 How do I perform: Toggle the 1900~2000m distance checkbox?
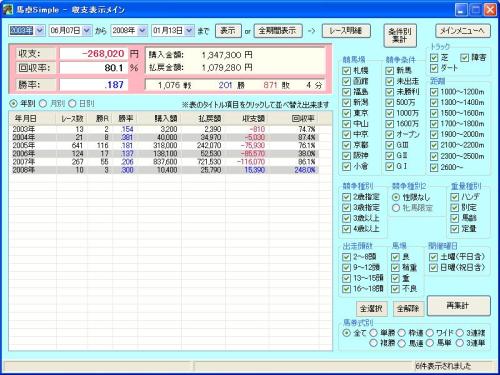point(434,135)
